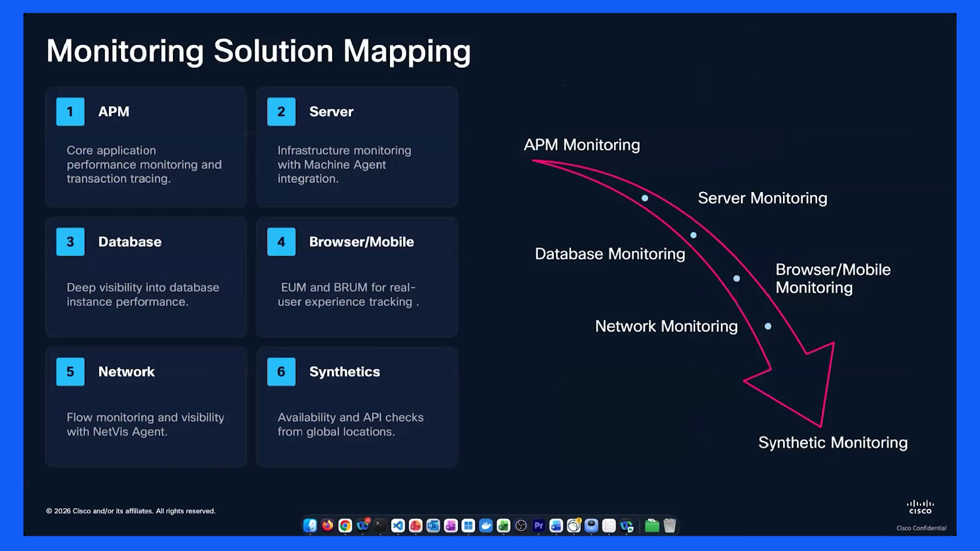980x551 pixels.
Task: Open Microsoft Outlook in the dock
Action: pos(433,525)
